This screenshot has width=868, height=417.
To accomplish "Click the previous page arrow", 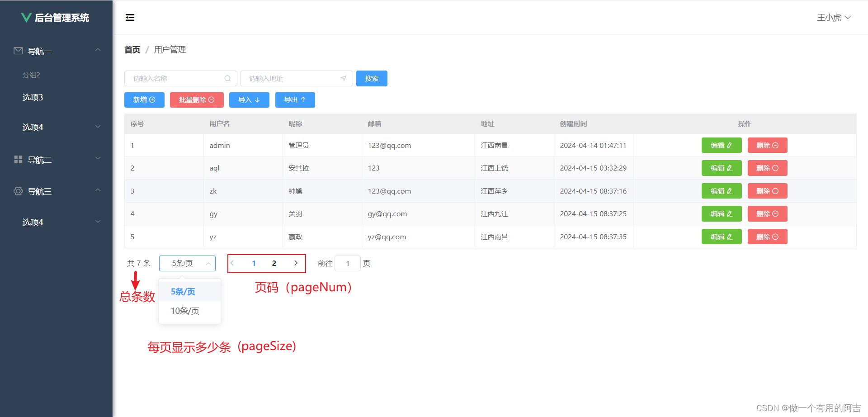I will (232, 263).
